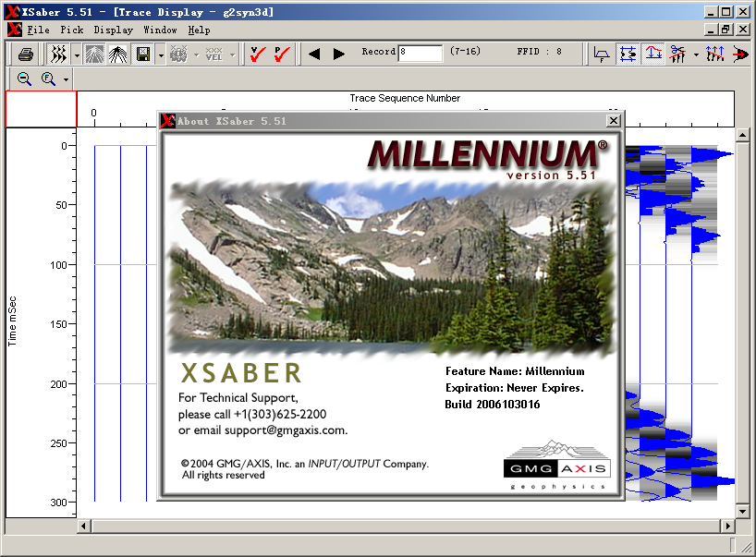The width and height of the screenshot is (756, 557).
Task: Click the horizontal scrollbar left arrow
Action: tap(84, 526)
